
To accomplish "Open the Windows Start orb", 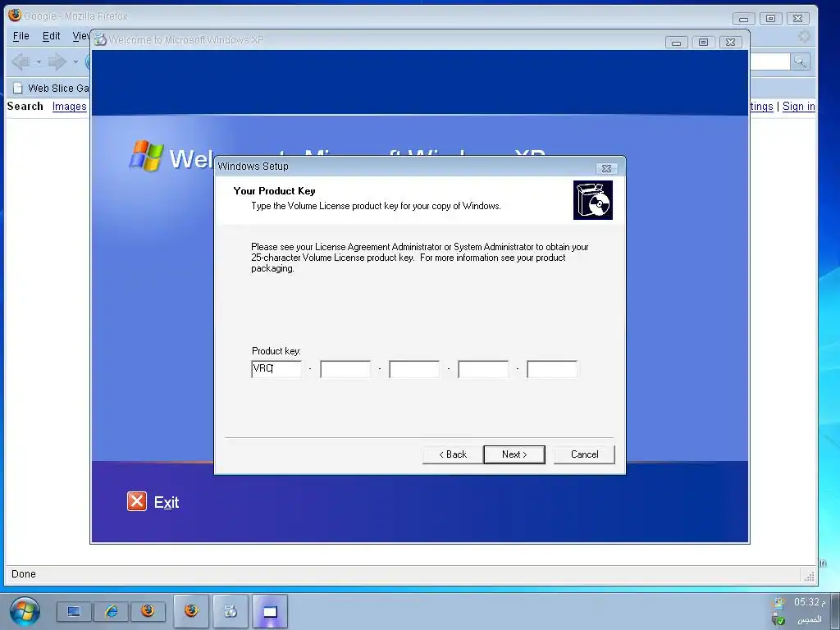I will coord(25,611).
